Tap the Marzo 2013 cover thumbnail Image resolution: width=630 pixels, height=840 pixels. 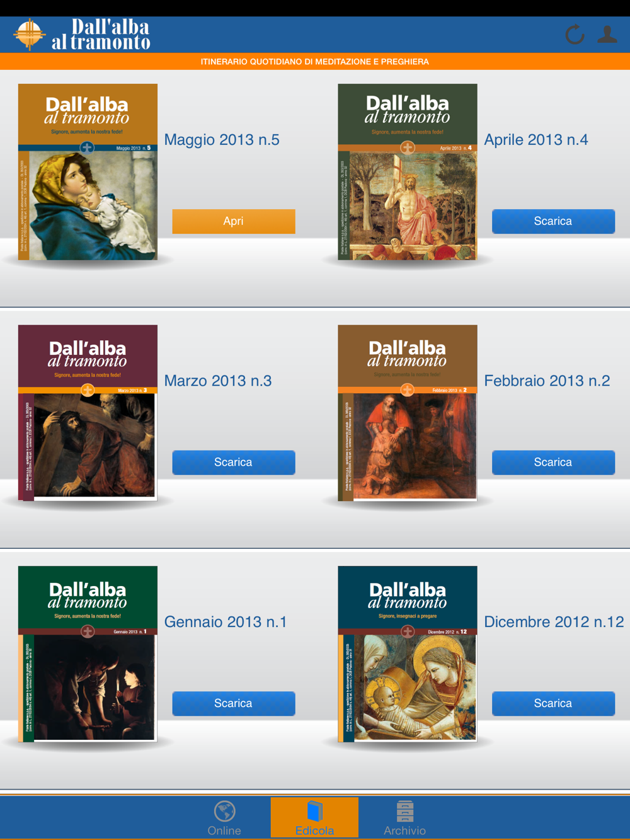[x=88, y=413]
